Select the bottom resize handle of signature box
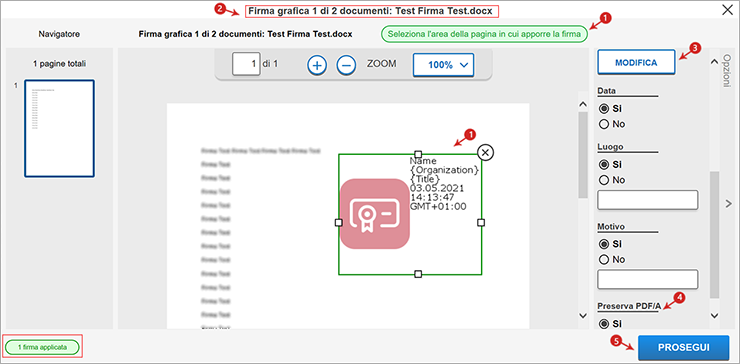This screenshot has width=740, height=364. coord(418,274)
